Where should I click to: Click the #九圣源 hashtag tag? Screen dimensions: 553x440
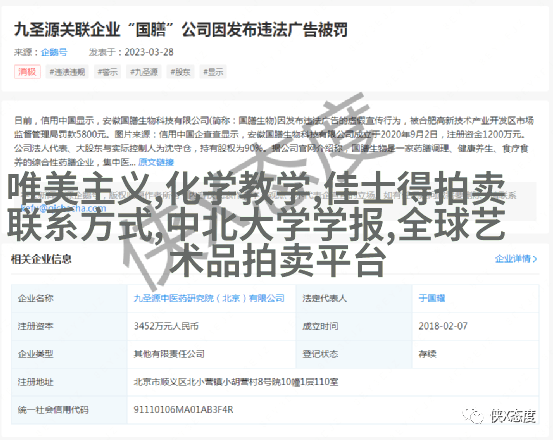144,72
